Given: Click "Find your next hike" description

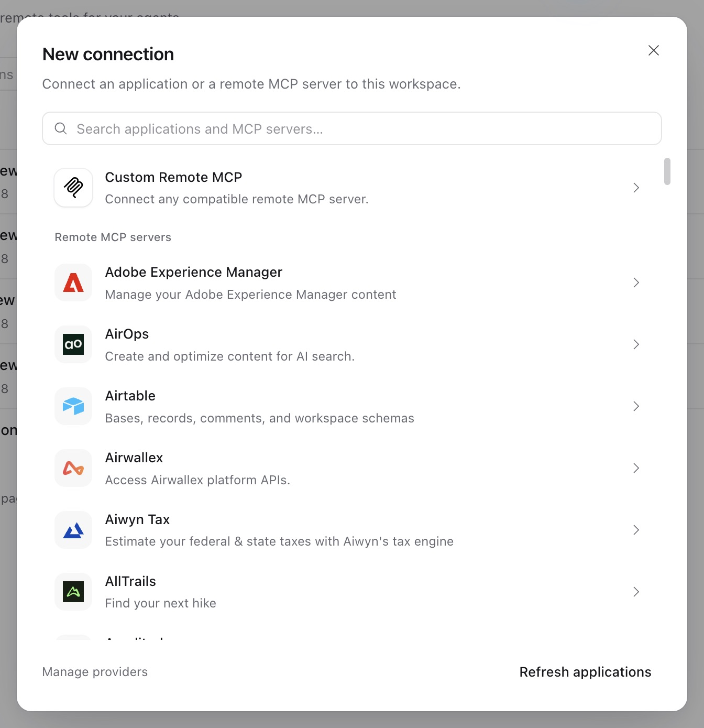Looking at the screenshot, I should [x=160, y=603].
